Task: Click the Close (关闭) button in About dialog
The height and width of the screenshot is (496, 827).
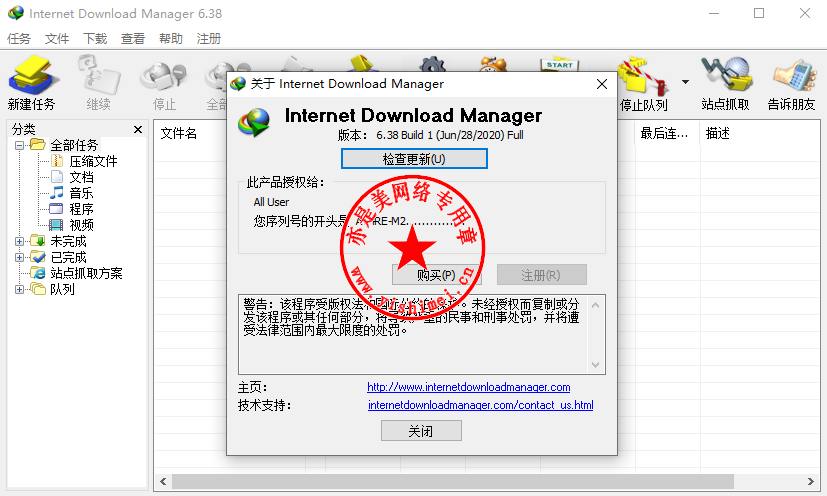Action: [x=421, y=431]
